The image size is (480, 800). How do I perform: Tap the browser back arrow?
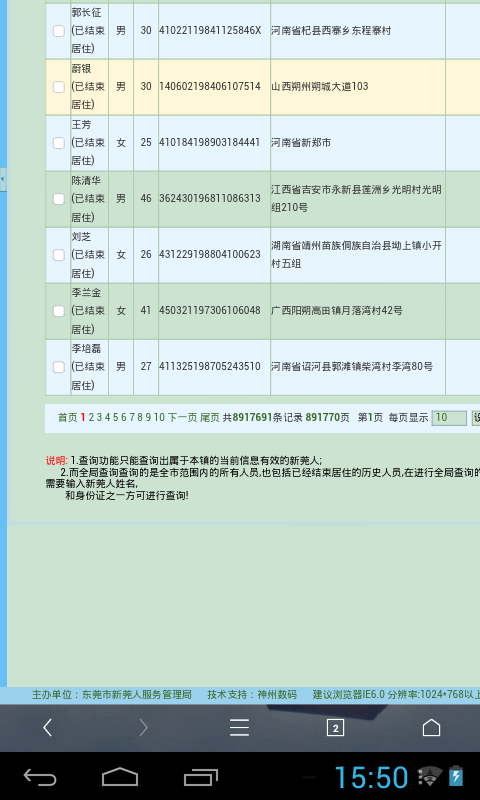(47, 728)
